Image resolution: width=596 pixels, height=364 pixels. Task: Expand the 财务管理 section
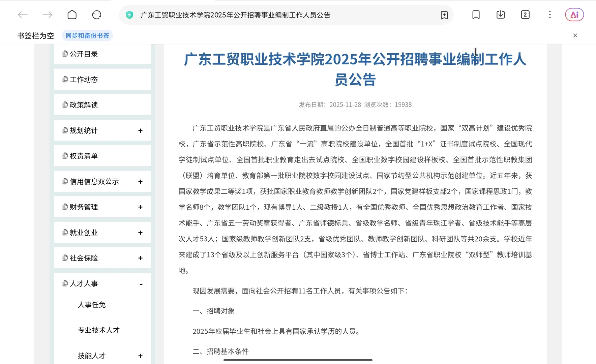(x=141, y=207)
